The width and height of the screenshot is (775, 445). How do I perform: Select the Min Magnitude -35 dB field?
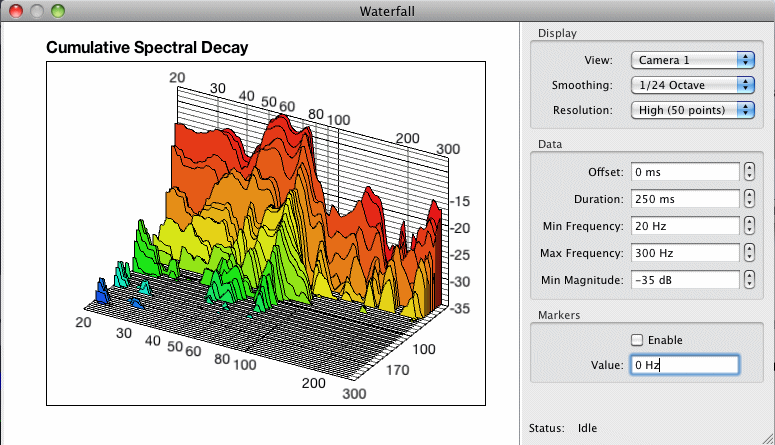684,279
